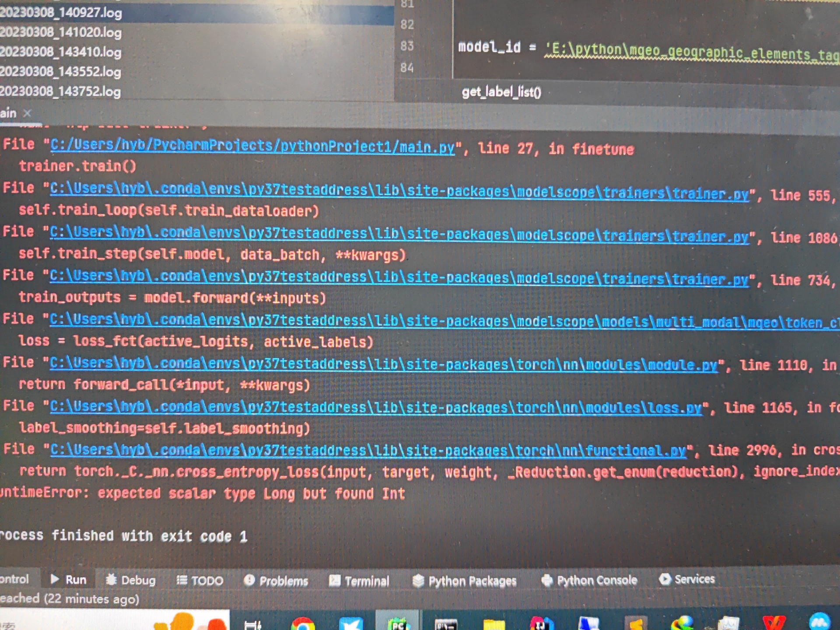Select 20230308_143410.log in file list
Viewport: 840px width, 630px height.
[61, 52]
